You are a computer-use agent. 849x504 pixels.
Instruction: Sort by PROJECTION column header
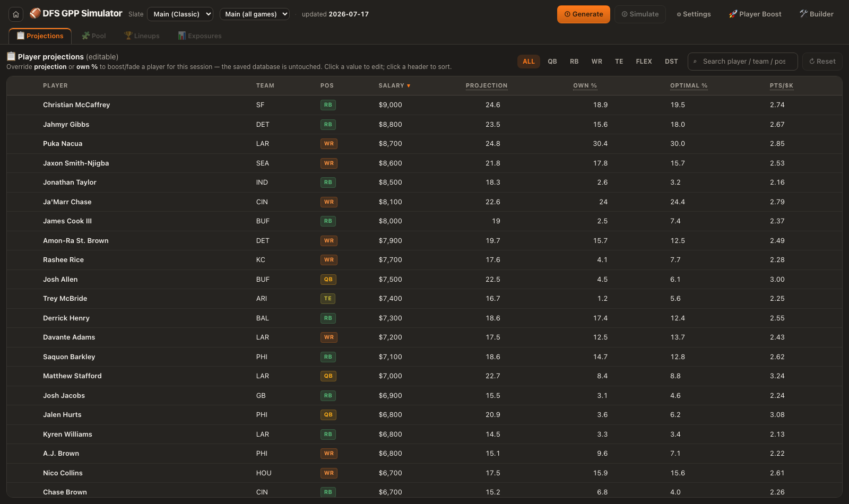[487, 85]
